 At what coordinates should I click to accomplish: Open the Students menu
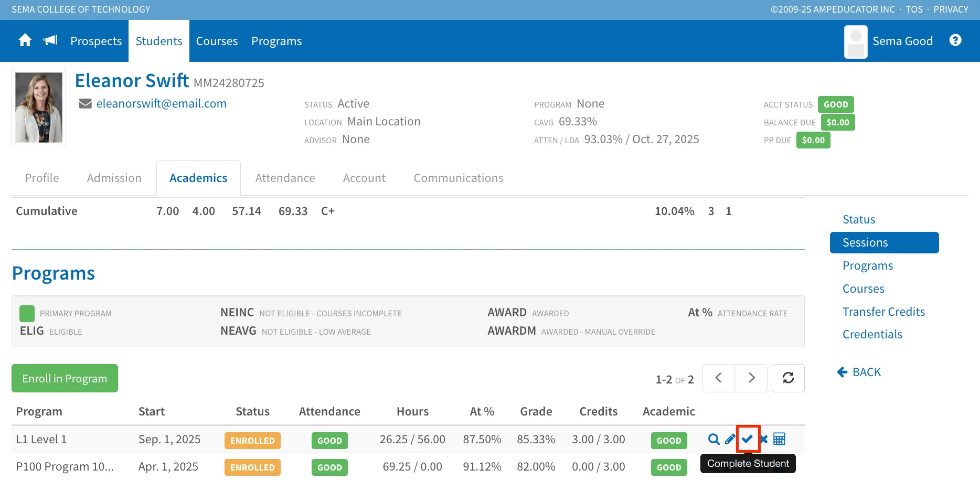coord(159,41)
